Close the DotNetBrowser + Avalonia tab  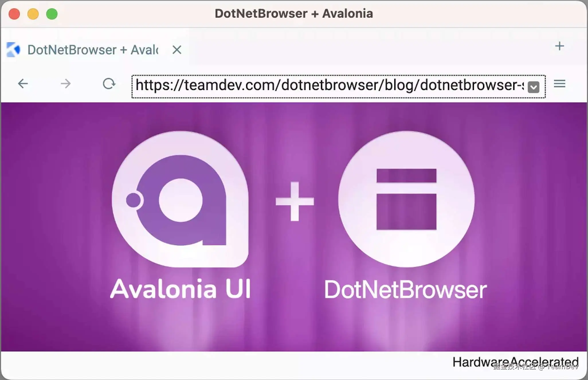177,50
